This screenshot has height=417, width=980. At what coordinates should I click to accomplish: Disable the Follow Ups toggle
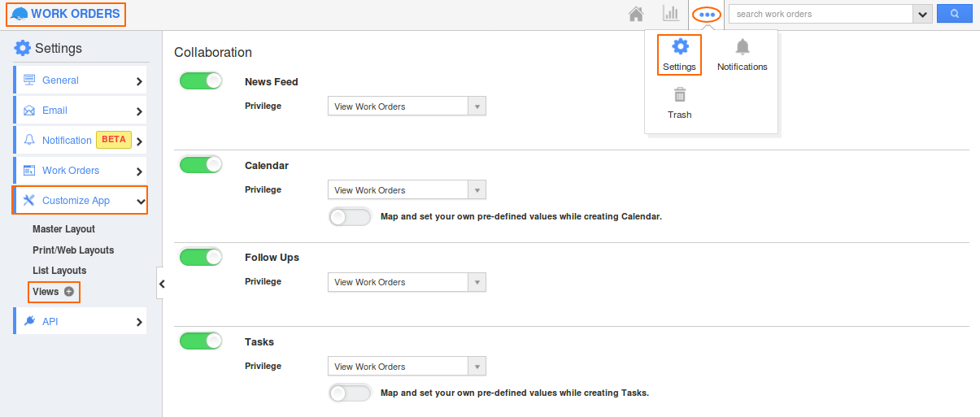click(x=201, y=256)
